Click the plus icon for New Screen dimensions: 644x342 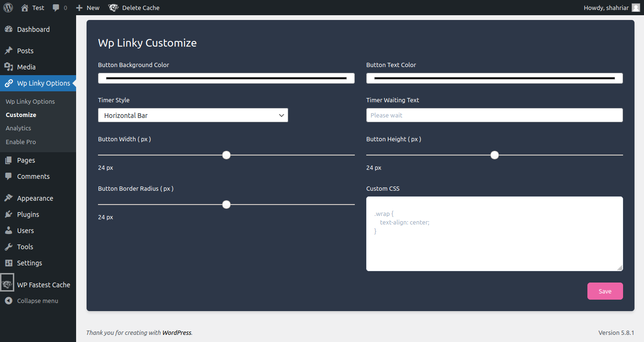pos(79,8)
